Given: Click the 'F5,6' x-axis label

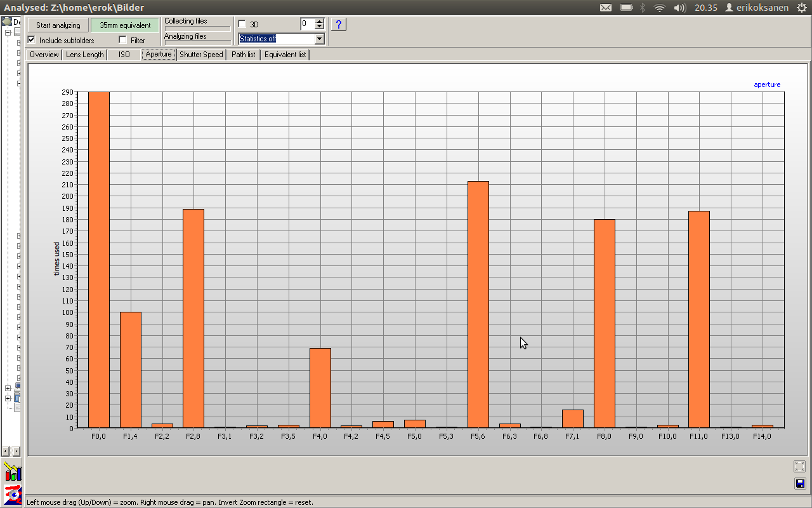Looking at the screenshot, I should 478,436.
